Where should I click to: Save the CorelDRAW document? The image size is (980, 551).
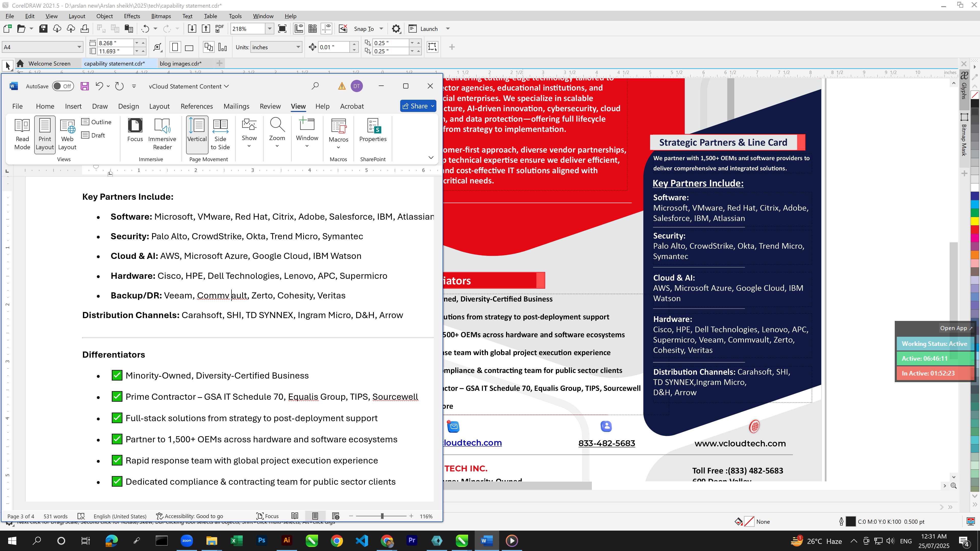coord(43,29)
